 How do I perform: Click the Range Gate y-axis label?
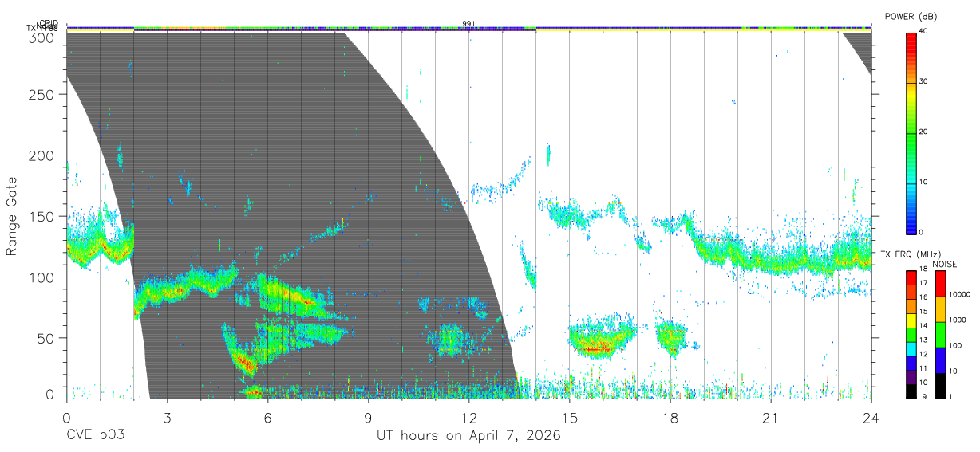coord(12,216)
